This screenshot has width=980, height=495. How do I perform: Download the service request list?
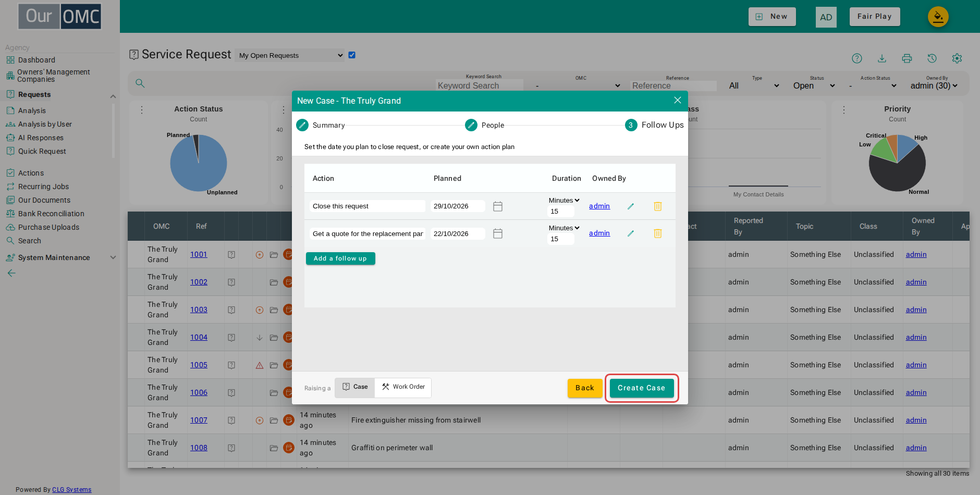click(882, 58)
